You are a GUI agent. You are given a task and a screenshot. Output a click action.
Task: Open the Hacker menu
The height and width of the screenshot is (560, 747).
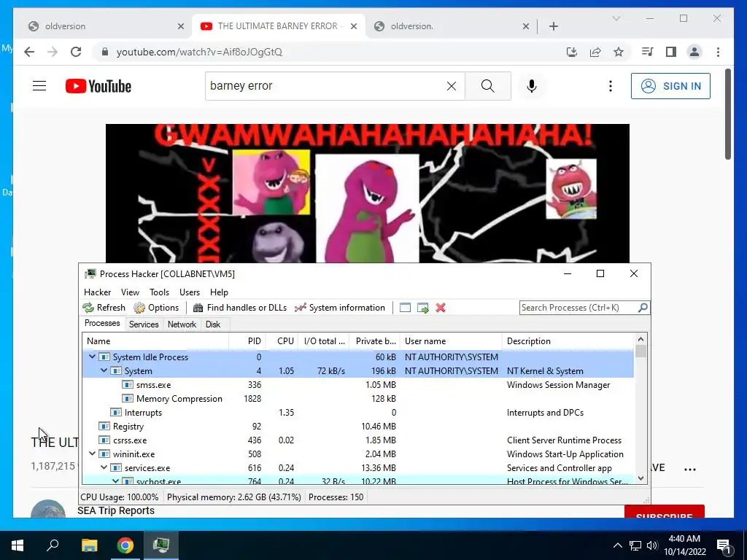coord(97,292)
